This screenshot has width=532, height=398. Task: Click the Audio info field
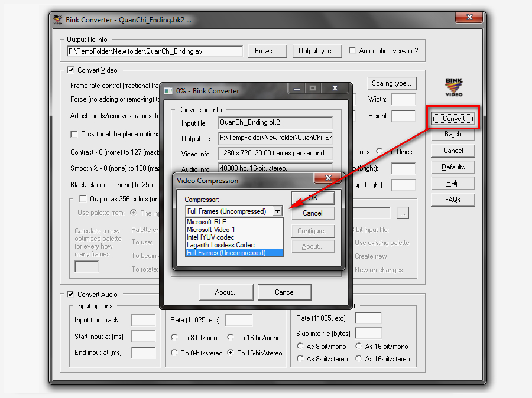(x=275, y=168)
